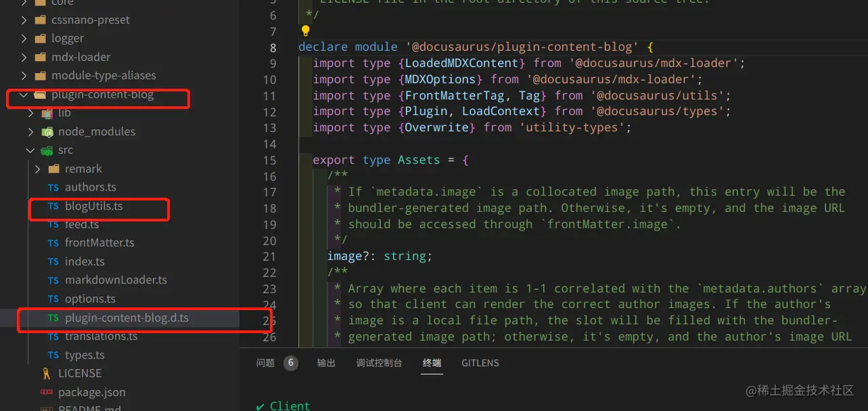Viewport: 868px width, 411px height.
Task: Click 'image?: string;' on line 21
Action: tap(380, 257)
